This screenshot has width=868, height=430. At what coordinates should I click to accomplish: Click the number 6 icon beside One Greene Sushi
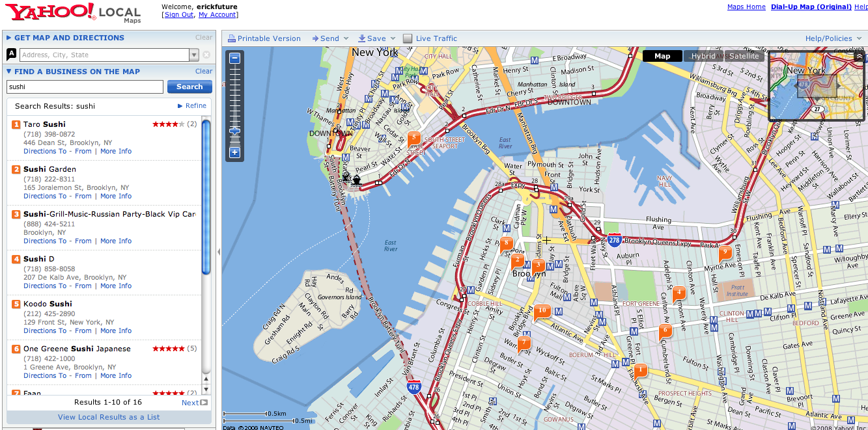(x=16, y=349)
